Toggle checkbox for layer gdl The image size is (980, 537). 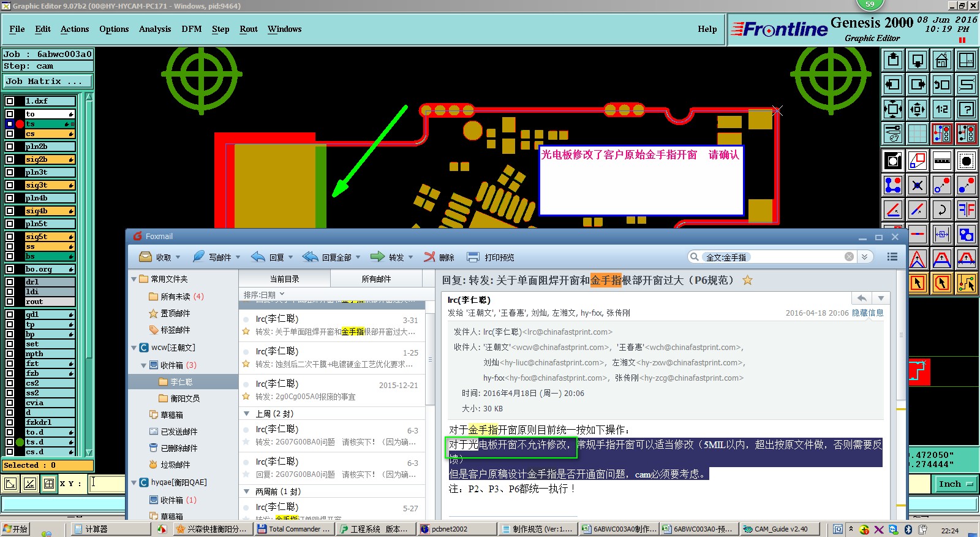[x=10, y=314]
